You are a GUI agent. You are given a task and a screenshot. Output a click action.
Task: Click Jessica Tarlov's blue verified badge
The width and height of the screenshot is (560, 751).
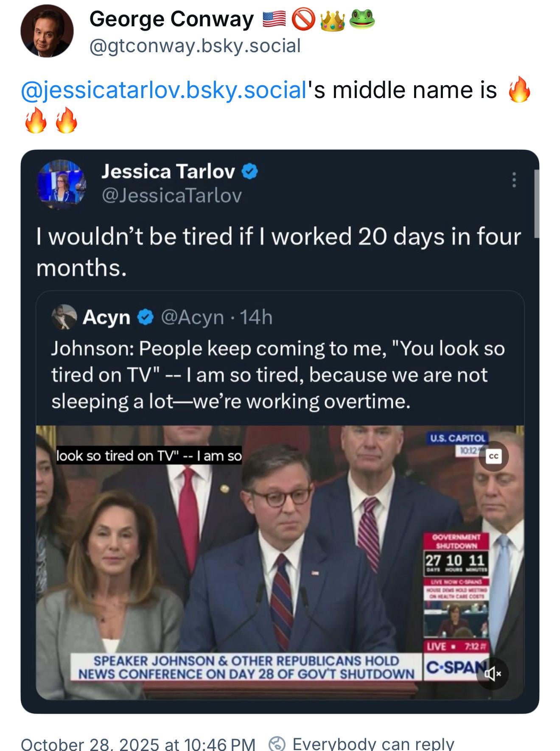[250, 171]
